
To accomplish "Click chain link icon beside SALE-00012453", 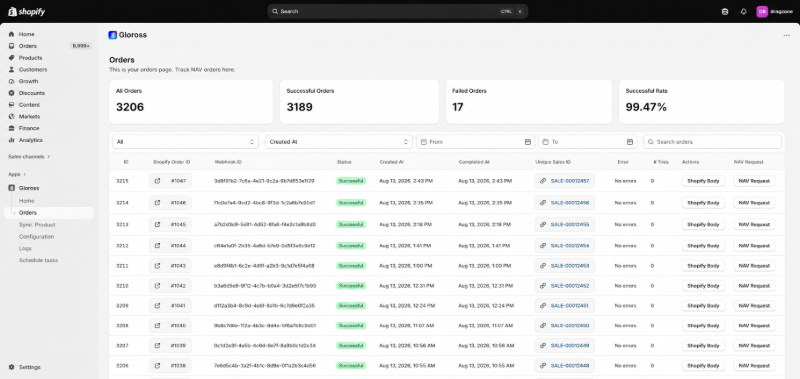I will click(x=543, y=266).
